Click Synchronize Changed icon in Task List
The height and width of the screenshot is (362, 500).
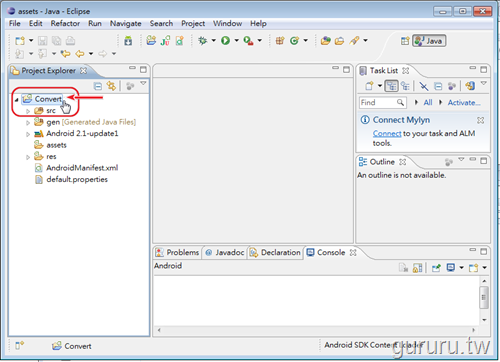coord(470,86)
